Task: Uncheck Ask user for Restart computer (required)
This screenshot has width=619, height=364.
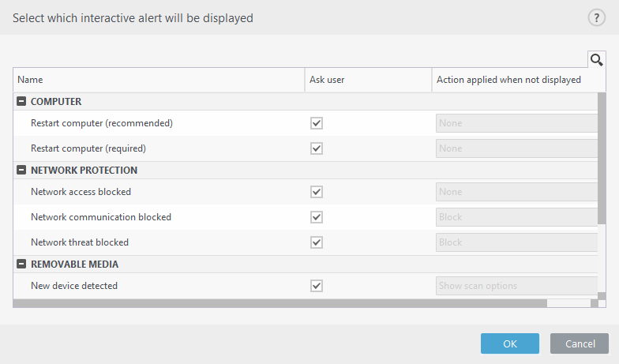Action: point(316,148)
